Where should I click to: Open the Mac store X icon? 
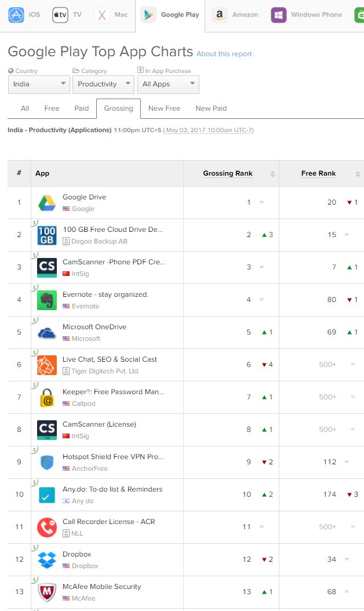[x=101, y=15]
